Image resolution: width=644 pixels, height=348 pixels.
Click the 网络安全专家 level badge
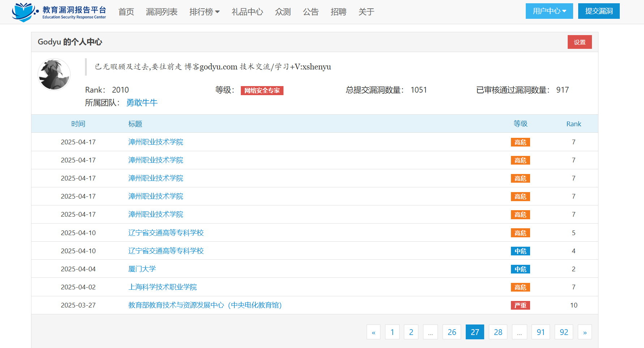[262, 90]
